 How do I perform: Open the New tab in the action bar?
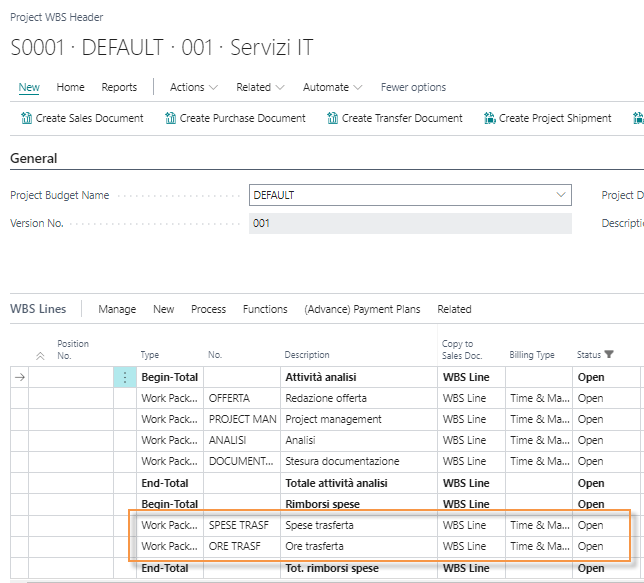(29, 87)
